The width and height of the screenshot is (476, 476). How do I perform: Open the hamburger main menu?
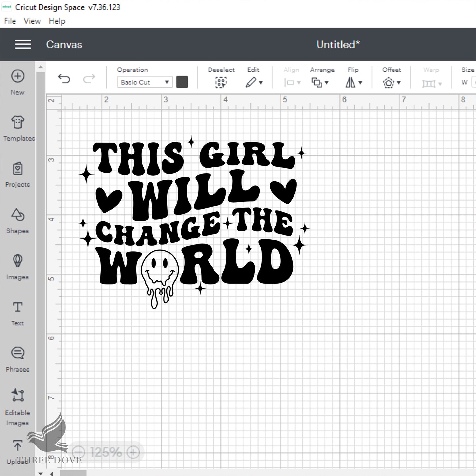click(23, 44)
